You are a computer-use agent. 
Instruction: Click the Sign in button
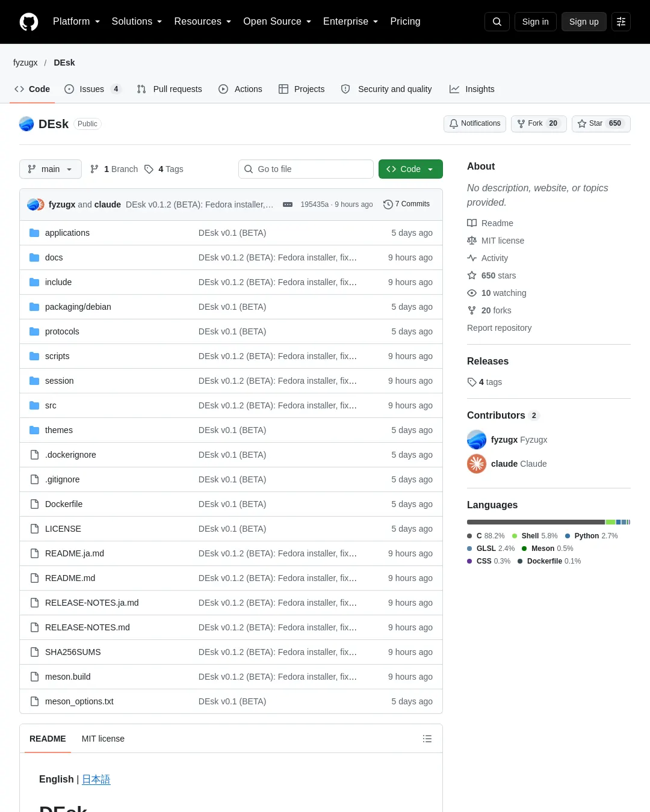pyautogui.click(x=536, y=22)
